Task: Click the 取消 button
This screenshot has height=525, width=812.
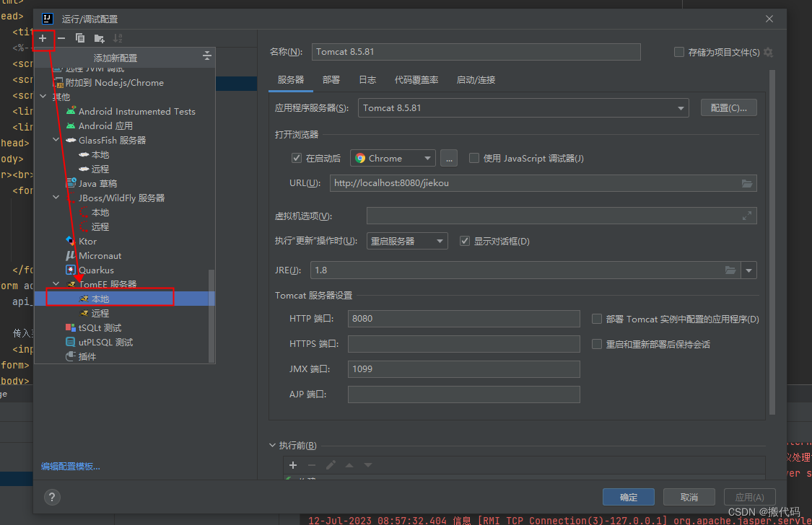Action: [x=689, y=497]
